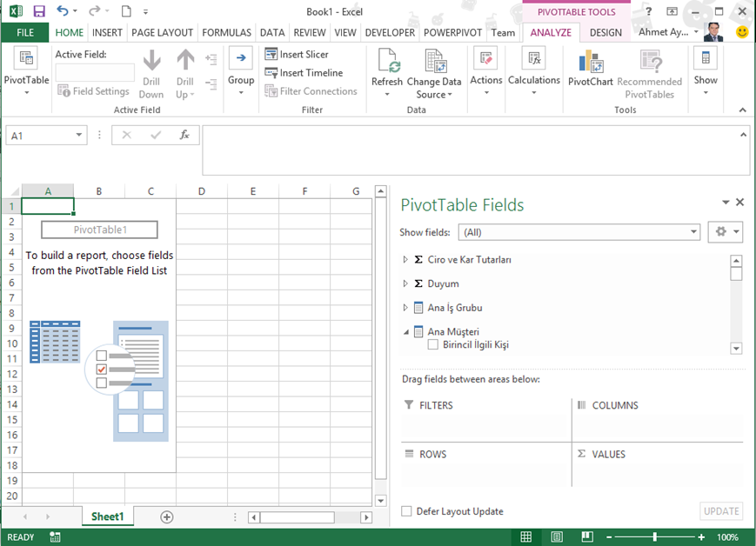Open the Name Box dropdown

[78, 135]
